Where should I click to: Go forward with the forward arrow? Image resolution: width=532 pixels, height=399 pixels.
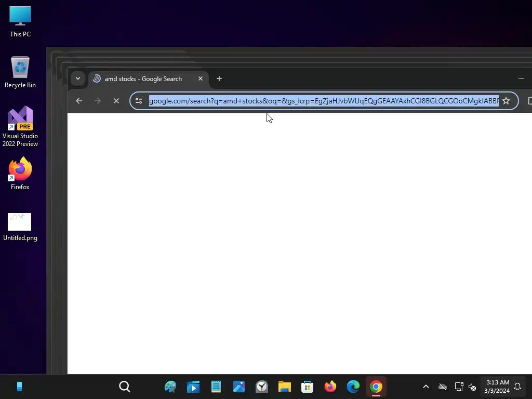click(97, 101)
